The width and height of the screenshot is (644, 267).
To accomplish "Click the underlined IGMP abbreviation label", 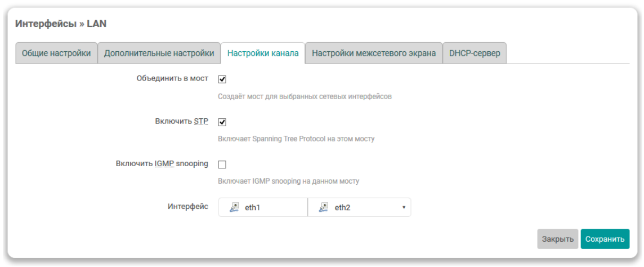I will tap(165, 163).
